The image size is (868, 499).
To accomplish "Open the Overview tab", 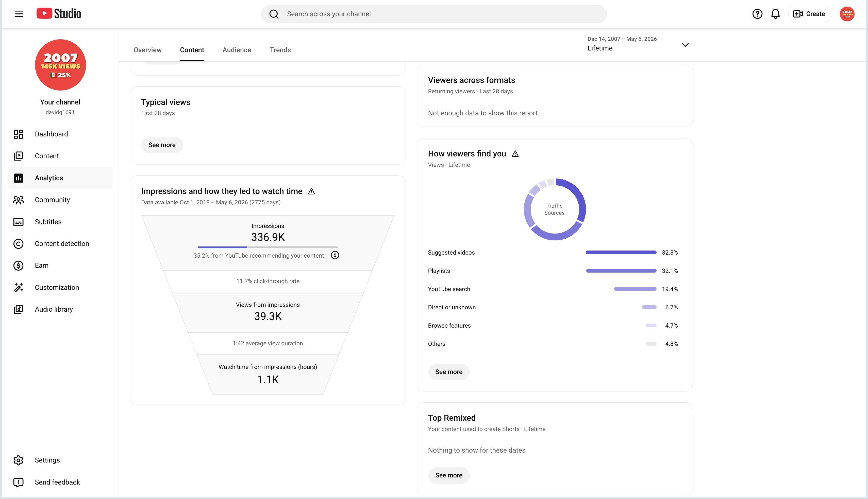I will [x=147, y=50].
